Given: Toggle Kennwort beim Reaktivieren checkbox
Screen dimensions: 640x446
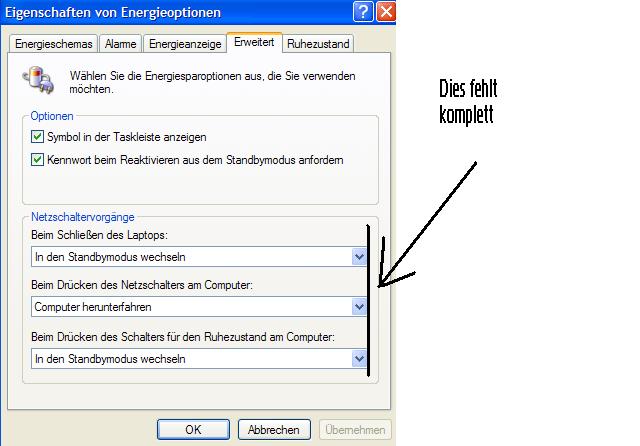Looking at the screenshot, I should coord(37,160).
